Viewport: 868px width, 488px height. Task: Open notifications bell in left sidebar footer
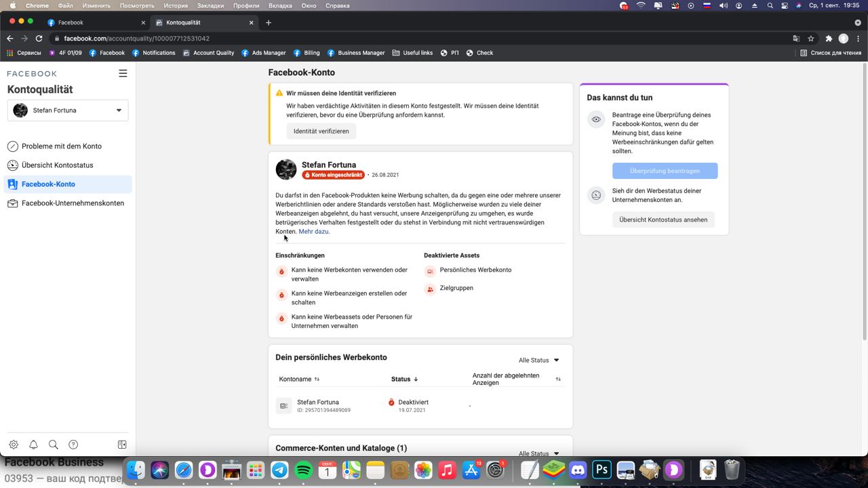33,445
